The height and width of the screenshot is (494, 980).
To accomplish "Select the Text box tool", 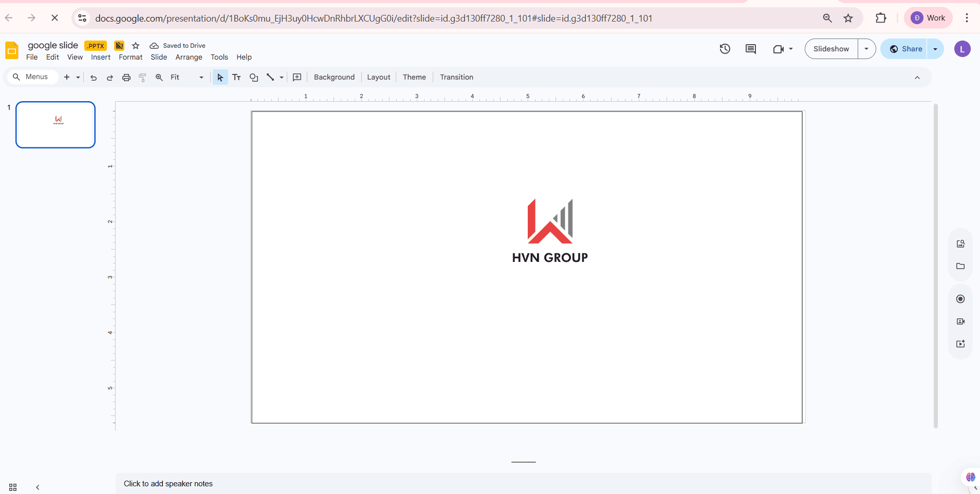I will point(236,78).
